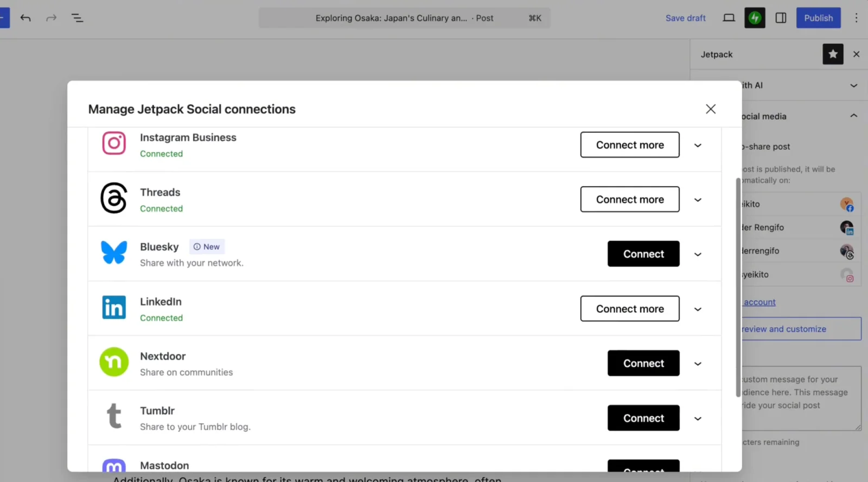
Task: Click 'Share to your Tumblr blog.' text
Action: (195, 427)
